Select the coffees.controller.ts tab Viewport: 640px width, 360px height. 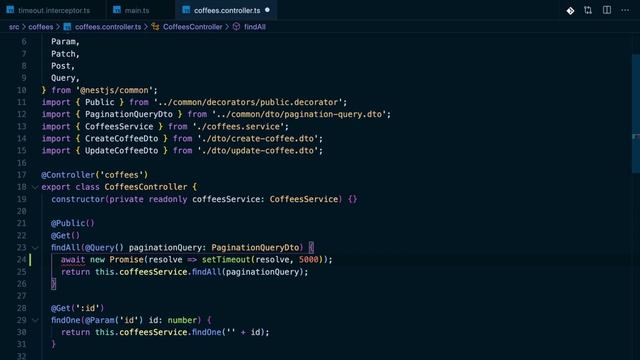[226, 10]
